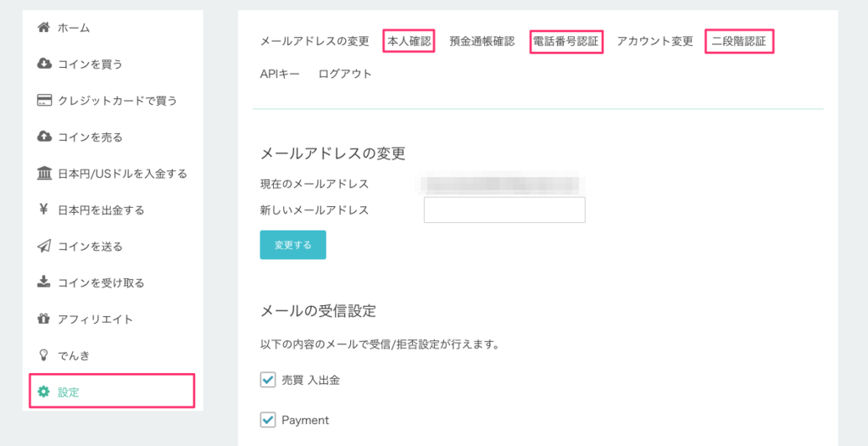The image size is (868, 446).
Task: Click the cloud upload icon for コインを売る
Action: tap(44, 137)
